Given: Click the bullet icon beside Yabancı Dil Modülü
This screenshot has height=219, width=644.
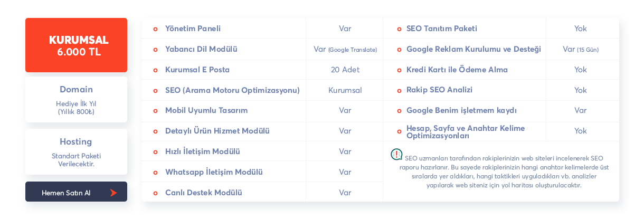Looking at the screenshot, I should pyautogui.click(x=155, y=50).
